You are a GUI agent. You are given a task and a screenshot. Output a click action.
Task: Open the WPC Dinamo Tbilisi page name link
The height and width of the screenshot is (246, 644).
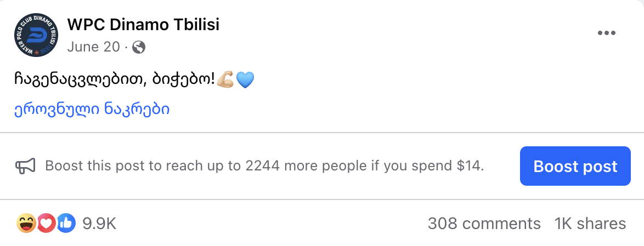[x=143, y=25]
